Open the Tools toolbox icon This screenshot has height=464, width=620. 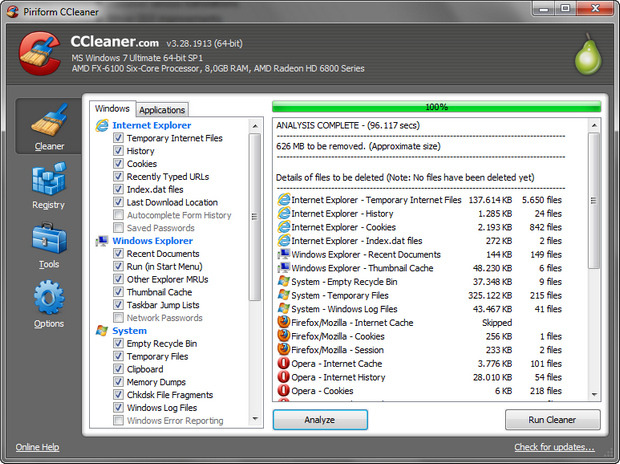point(49,238)
